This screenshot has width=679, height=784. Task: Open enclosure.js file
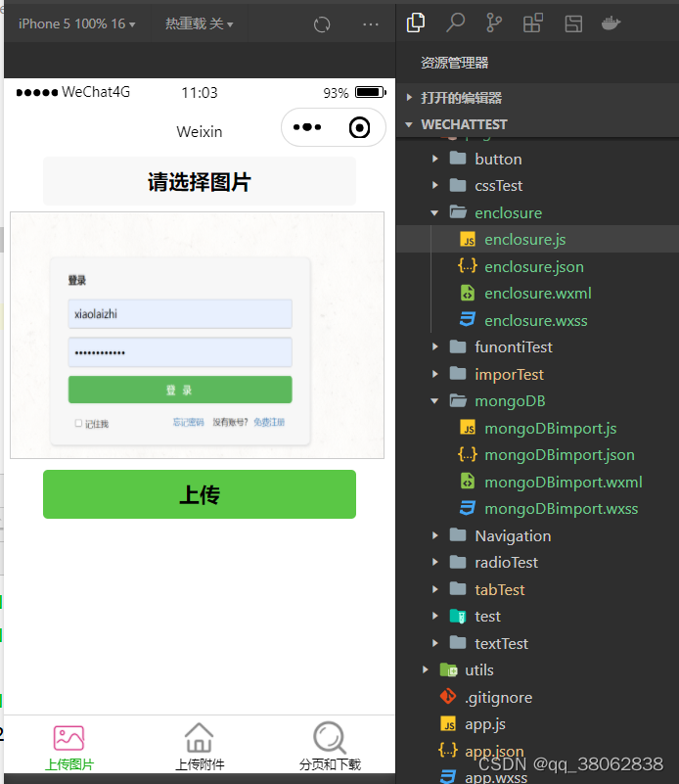pos(537,240)
